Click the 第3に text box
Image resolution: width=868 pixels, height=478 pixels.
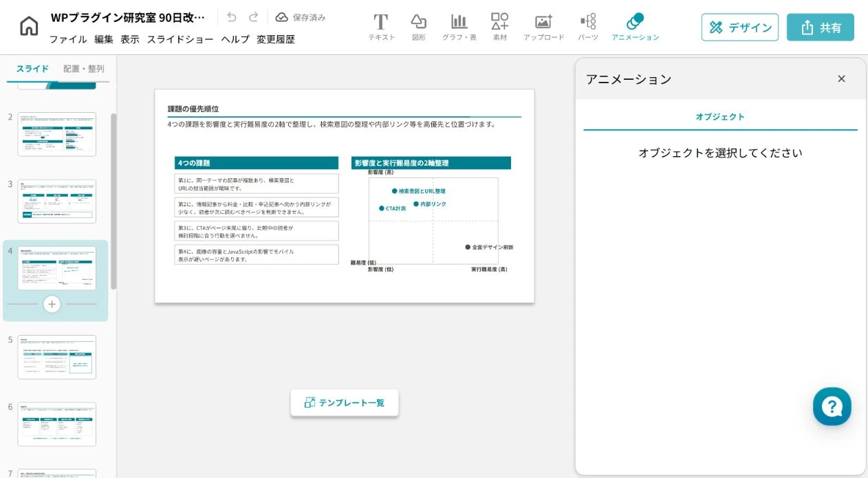pos(257,231)
